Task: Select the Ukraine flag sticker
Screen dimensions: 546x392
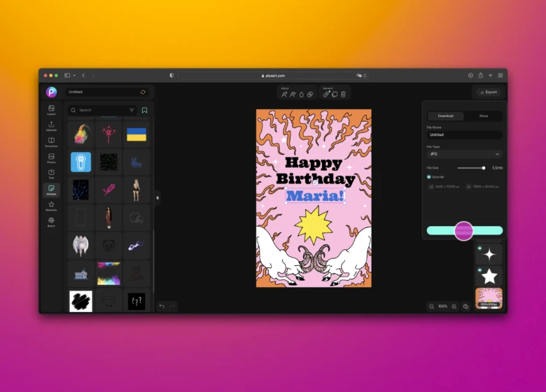Action: (136, 134)
